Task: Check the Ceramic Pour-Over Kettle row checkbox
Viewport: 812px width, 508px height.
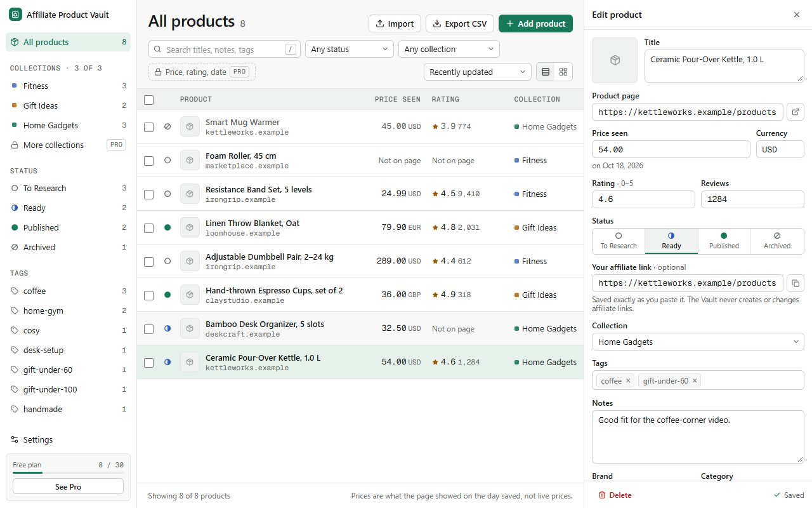Action: pos(148,363)
